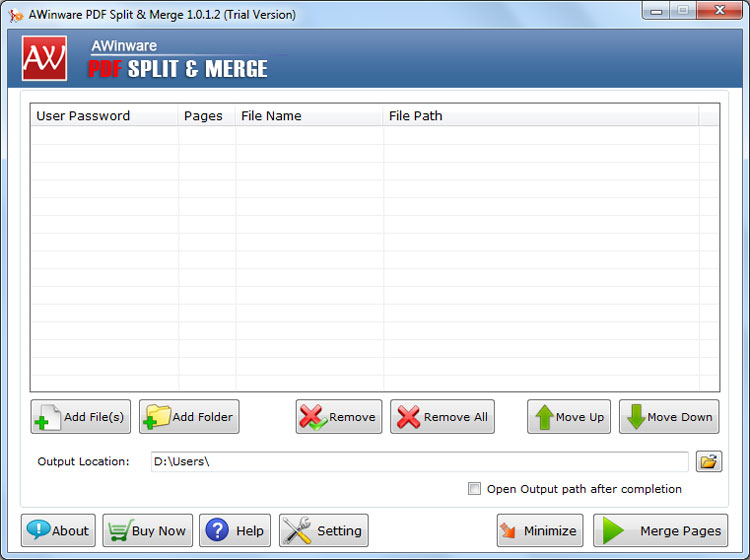Click the Buy Now button
Screen dimensions: 750x560
[147, 530]
